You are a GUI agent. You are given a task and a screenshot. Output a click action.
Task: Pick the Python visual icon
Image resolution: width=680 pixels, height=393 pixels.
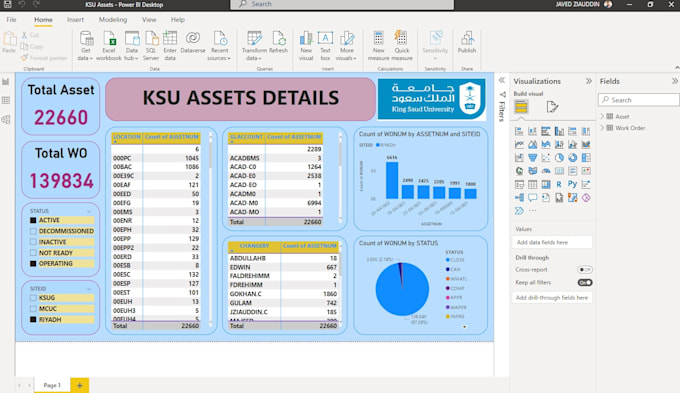coord(572,184)
